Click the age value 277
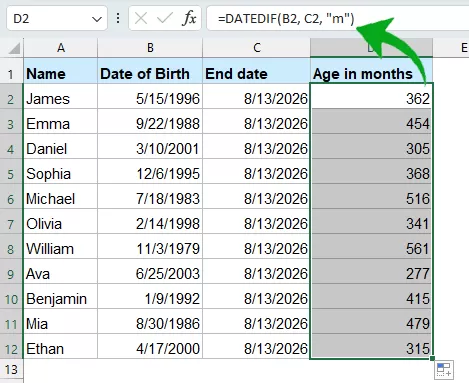This screenshot has width=469, height=383. pyautogui.click(x=371, y=271)
